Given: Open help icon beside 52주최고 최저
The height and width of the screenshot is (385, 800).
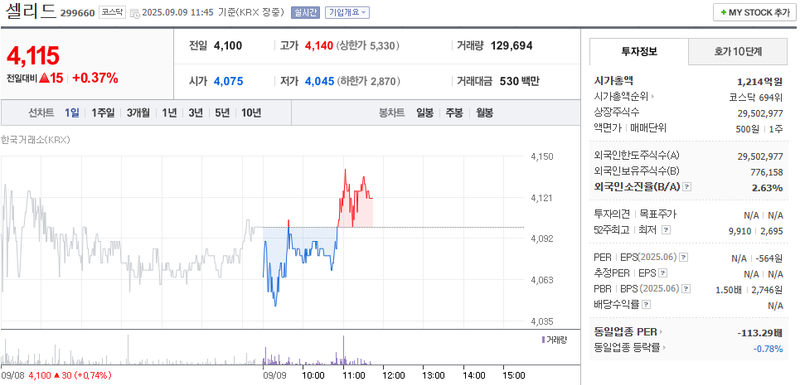Looking at the screenshot, I should pyautogui.click(x=666, y=230).
